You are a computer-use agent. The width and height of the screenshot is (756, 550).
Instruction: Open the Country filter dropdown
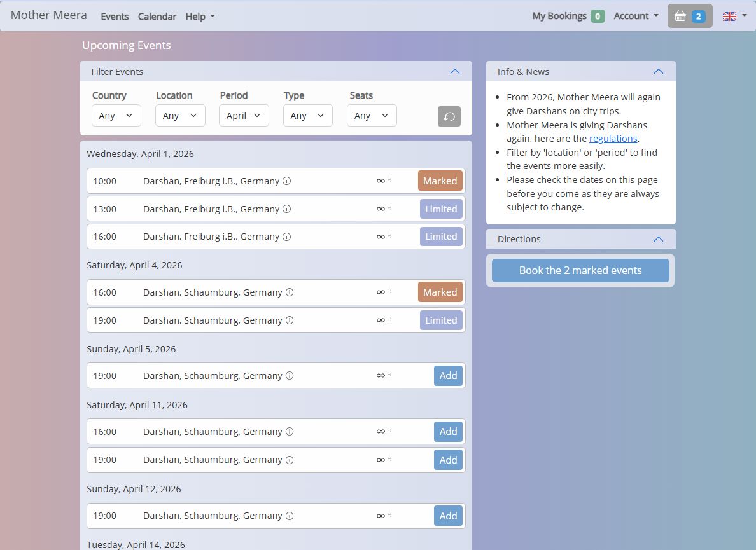pyautogui.click(x=116, y=116)
